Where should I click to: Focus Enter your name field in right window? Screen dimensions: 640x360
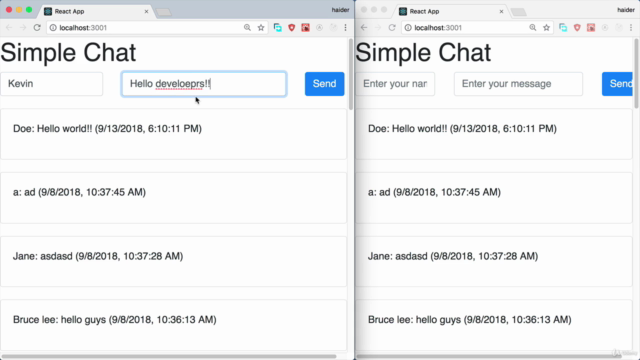pyautogui.click(x=395, y=84)
